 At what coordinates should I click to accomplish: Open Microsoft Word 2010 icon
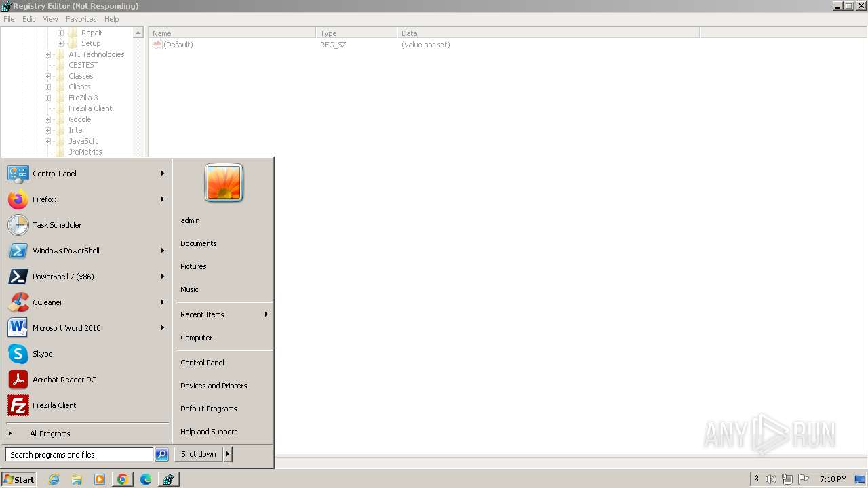[18, 328]
